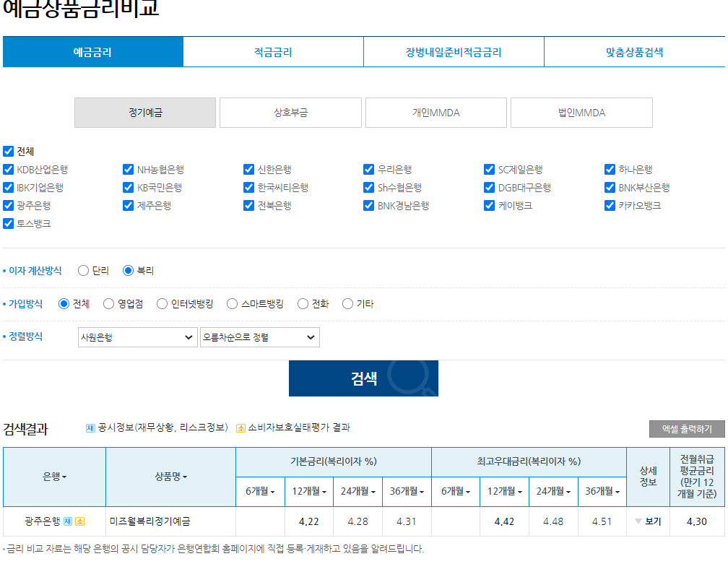Toggle the 케이뱅크 checkbox
The width and height of the screenshot is (728, 564).
tap(490, 206)
